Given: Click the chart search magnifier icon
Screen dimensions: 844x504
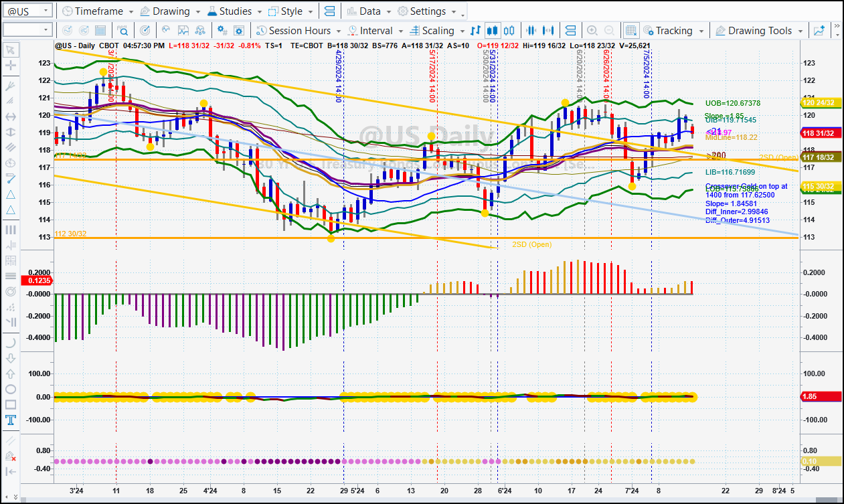Looking at the screenshot, I should pos(123,30).
